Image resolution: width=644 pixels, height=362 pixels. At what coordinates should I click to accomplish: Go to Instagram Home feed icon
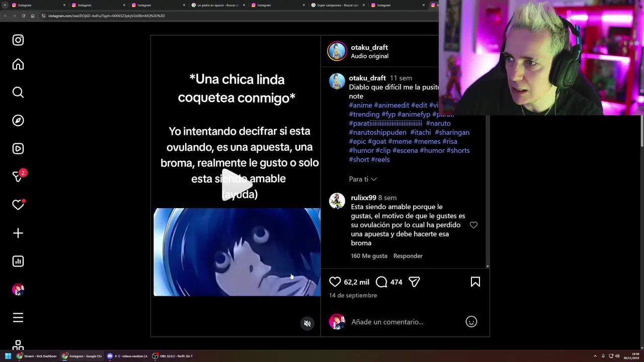click(x=18, y=64)
